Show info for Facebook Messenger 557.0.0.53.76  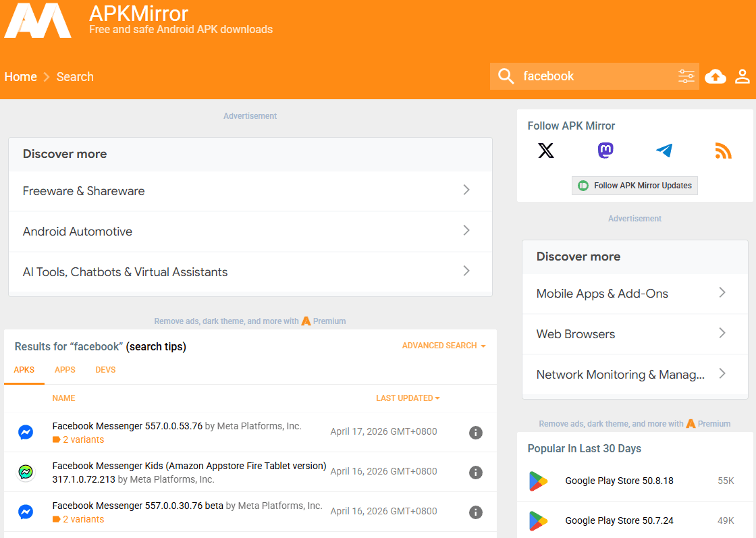(x=476, y=433)
